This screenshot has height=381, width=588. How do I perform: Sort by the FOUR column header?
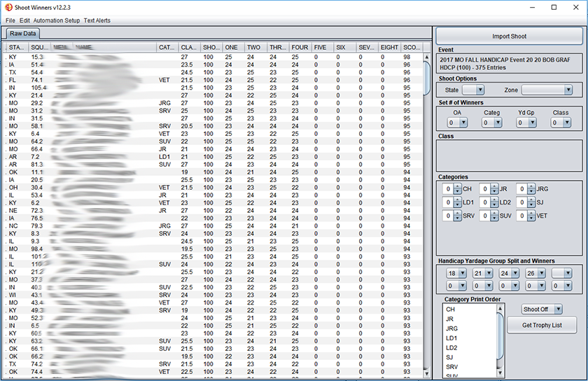pos(300,48)
